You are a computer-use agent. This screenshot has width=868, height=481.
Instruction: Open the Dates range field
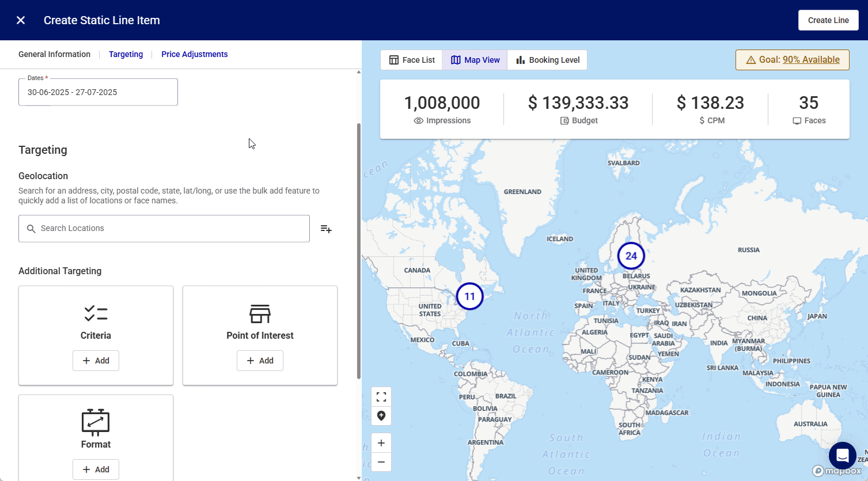point(98,92)
